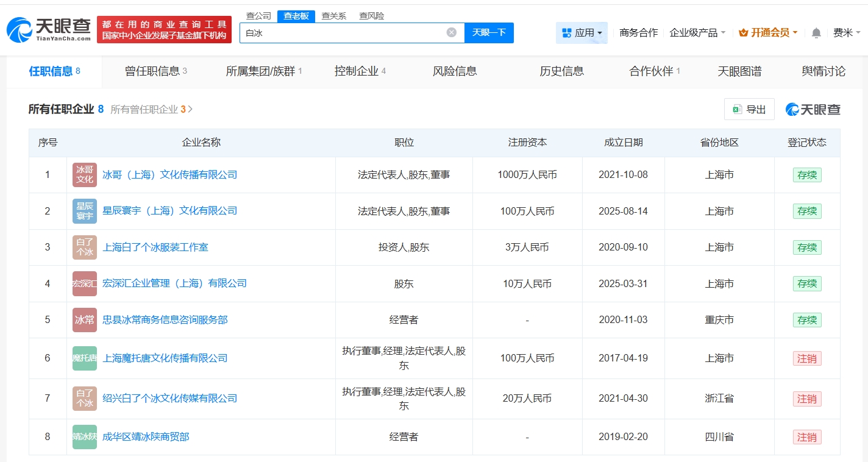Open the 合作伙伴 tab
The image size is (868, 462).
pyautogui.click(x=655, y=71)
